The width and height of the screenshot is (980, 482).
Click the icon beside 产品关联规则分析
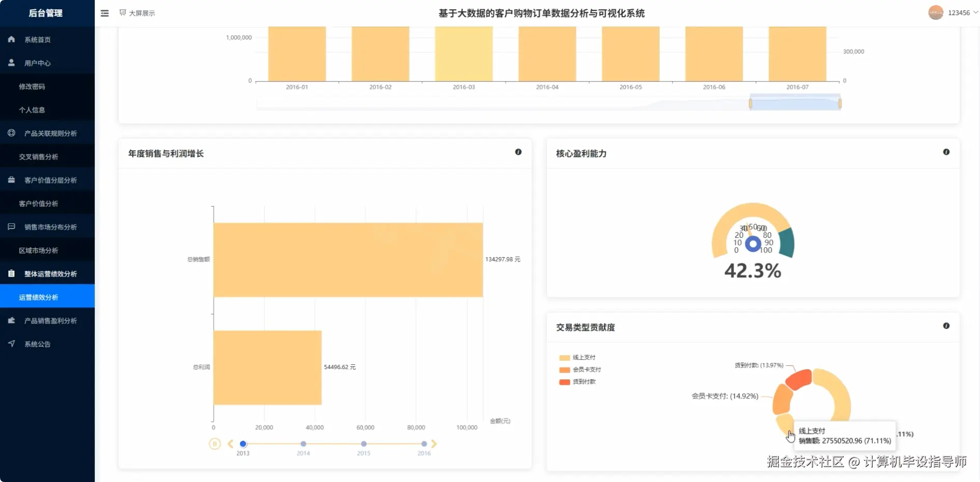tap(11, 133)
